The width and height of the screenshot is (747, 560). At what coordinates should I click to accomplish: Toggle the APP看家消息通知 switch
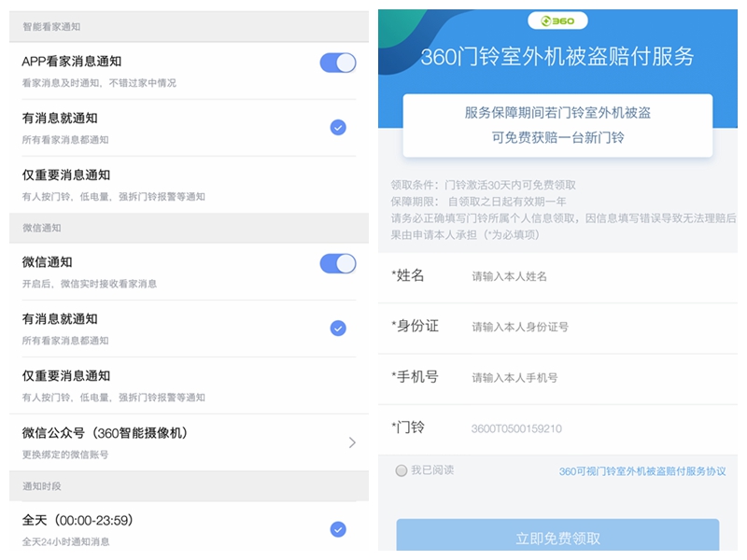[338, 63]
